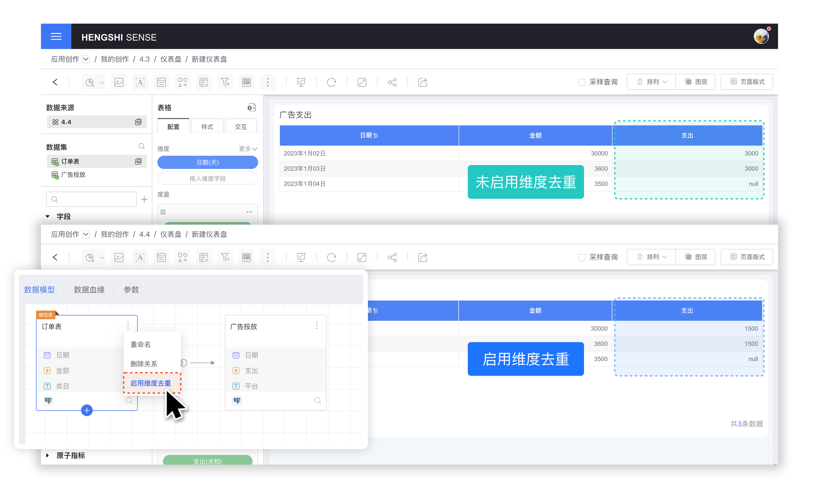Click field search input box
The width and height of the screenshot is (819, 504).
pyautogui.click(x=91, y=199)
